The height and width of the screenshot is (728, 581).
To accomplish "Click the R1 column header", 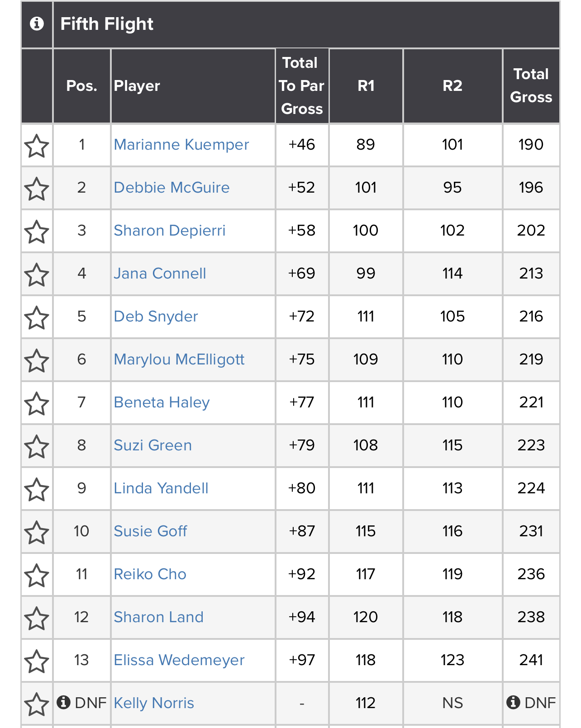I will 366,86.
